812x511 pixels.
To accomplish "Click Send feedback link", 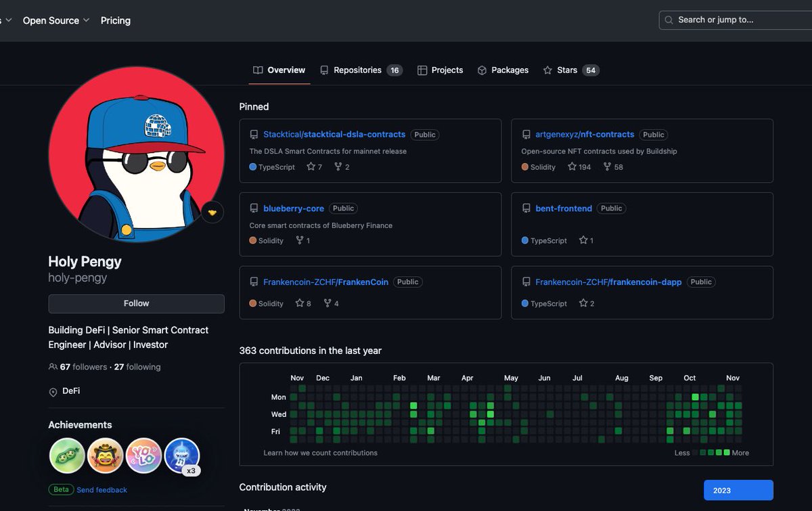I will pyautogui.click(x=101, y=489).
